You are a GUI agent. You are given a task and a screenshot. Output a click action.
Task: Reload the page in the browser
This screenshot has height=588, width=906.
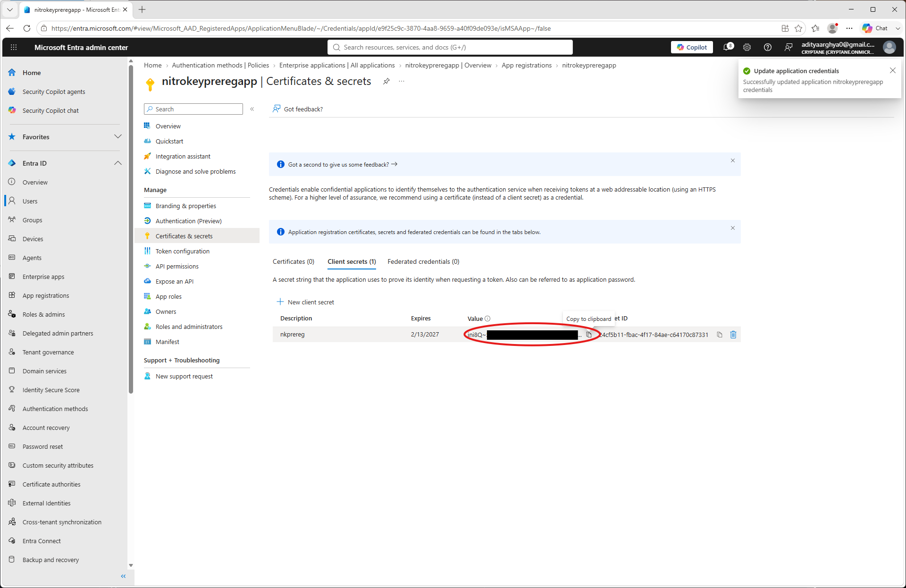(x=27, y=28)
